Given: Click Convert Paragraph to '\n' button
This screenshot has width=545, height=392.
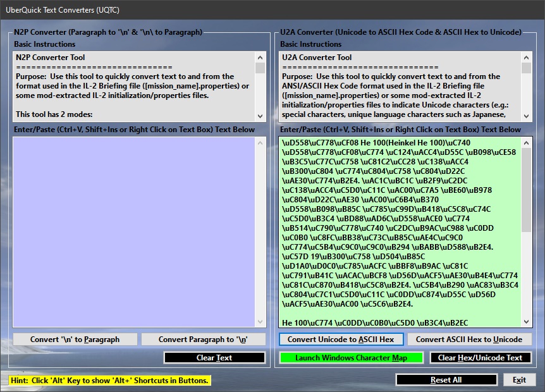Looking at the screenshot, I should tap(203, 339).
